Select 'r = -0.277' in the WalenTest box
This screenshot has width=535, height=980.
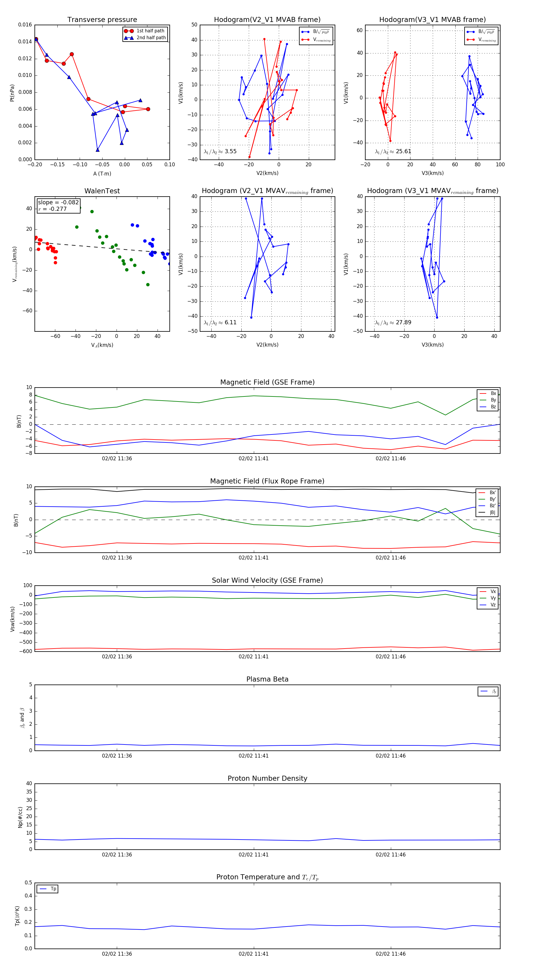point(53,209)
